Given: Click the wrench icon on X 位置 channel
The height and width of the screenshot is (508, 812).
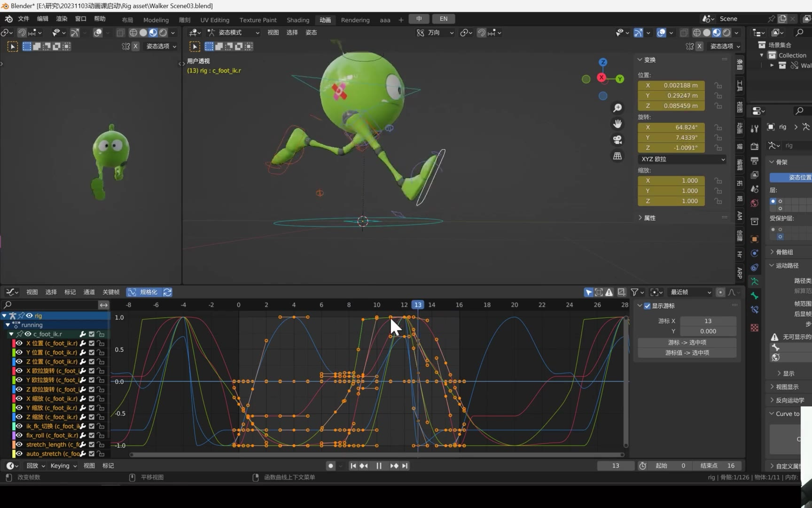Looking at the screenshot, I should 83,343.
